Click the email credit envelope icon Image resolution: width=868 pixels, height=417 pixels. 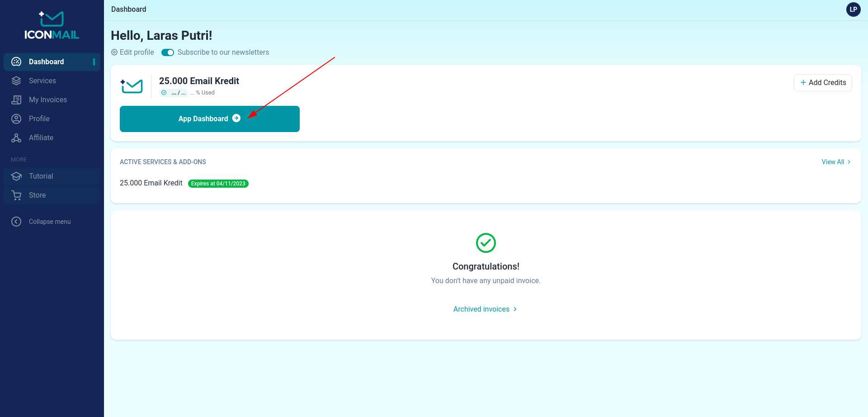(132, 86)
